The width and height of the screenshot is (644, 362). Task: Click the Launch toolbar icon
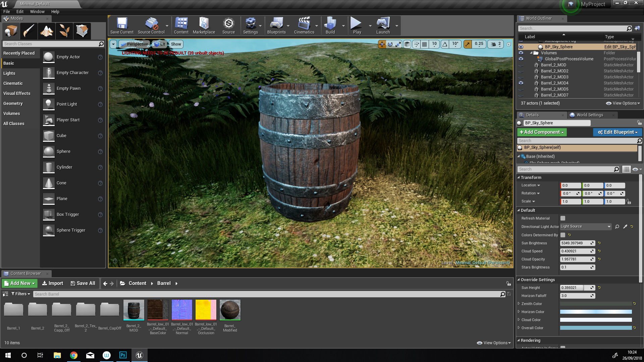click(x=383, y=25)
